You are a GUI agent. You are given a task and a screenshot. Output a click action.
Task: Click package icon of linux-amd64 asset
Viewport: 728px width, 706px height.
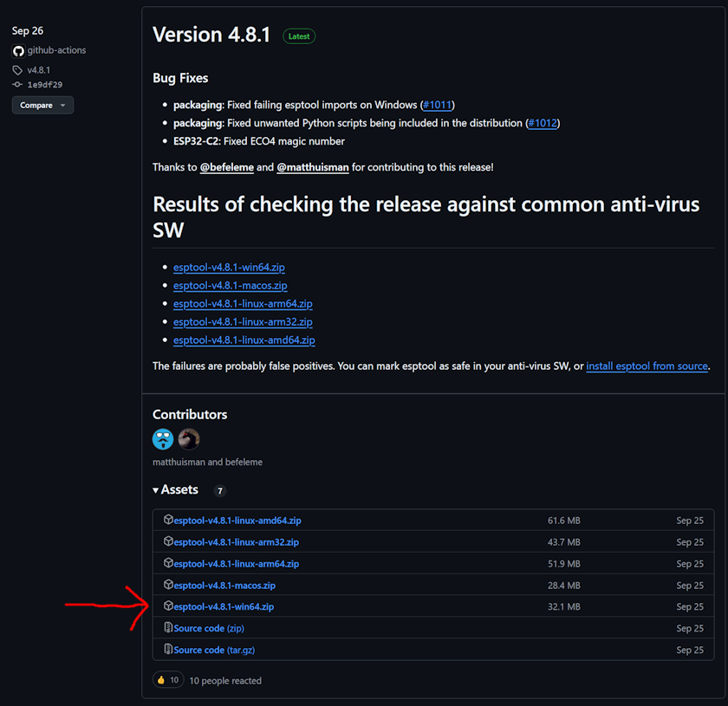168,520
